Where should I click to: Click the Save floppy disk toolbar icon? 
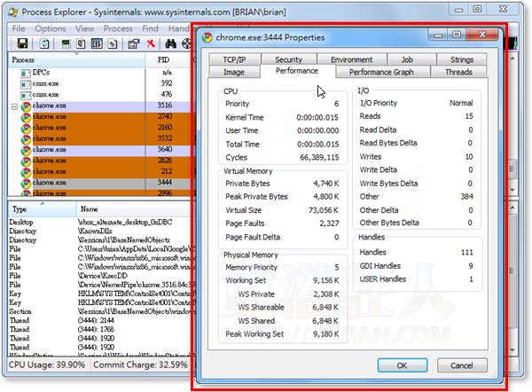[22, 43]
